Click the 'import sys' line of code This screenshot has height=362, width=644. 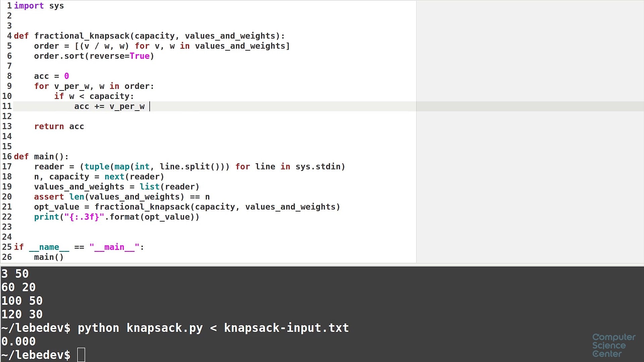point(39,6)
